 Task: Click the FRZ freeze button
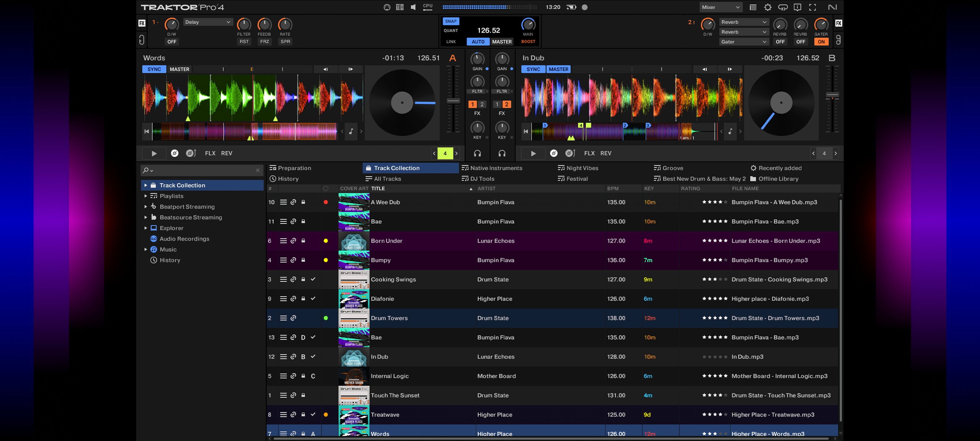pos(264,41)
